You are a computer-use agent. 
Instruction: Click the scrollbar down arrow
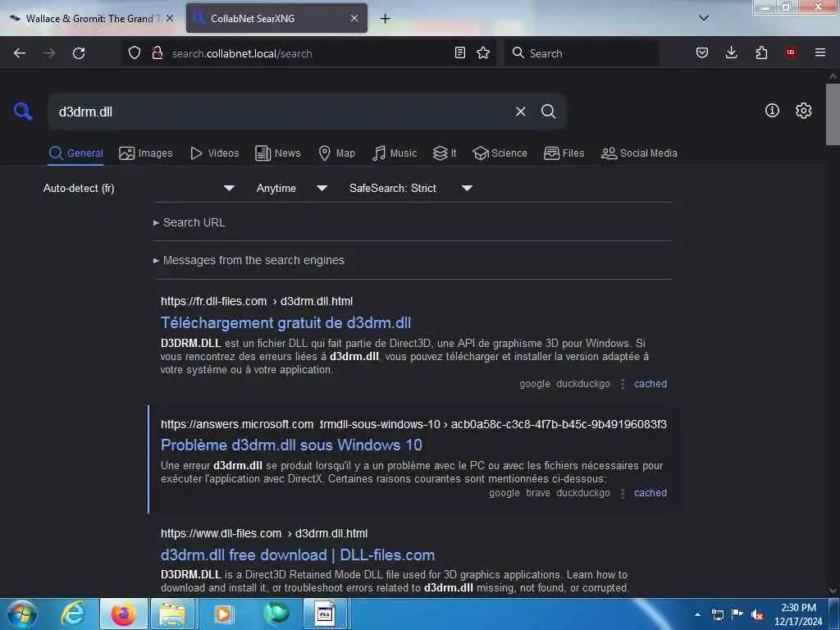tap(833, 591)
